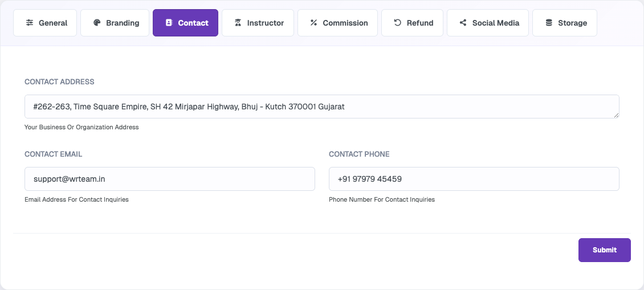
Task: Open the General tab label
Action: pos(53,23)
